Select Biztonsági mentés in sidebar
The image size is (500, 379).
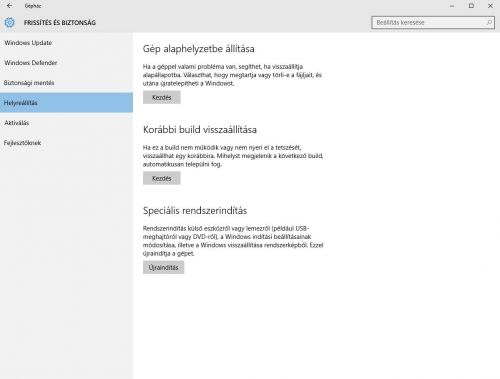66,83
